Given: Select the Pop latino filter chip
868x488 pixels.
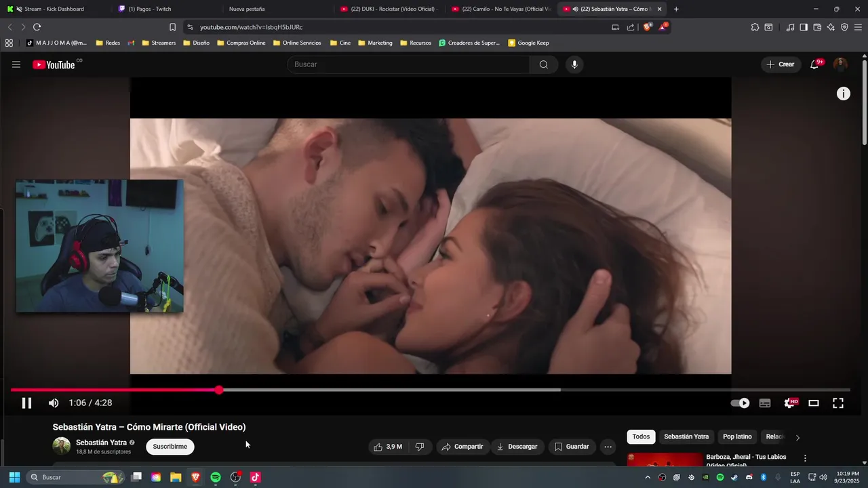Looking at the screenshot, I should coord(737,436).
